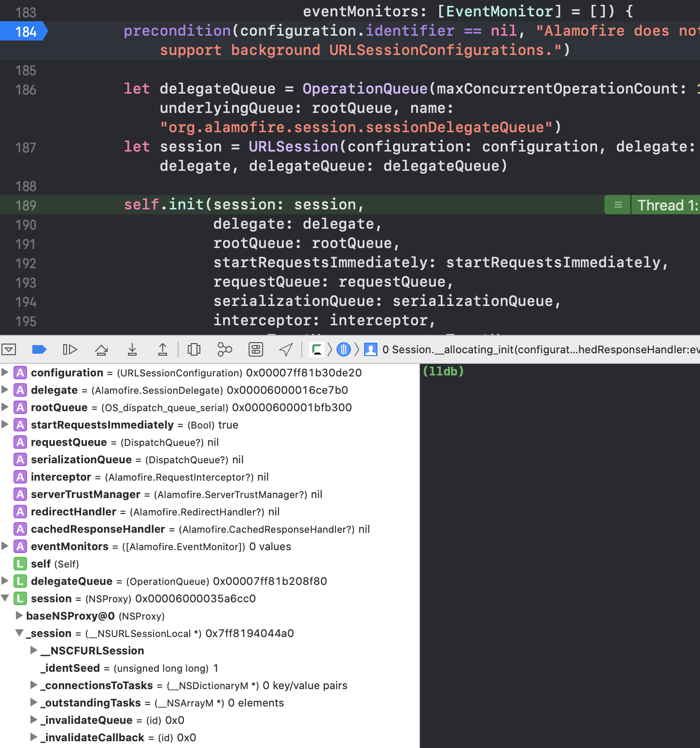Hide the debug area toggle icon
700x748 pixels.
coord(9,349)
